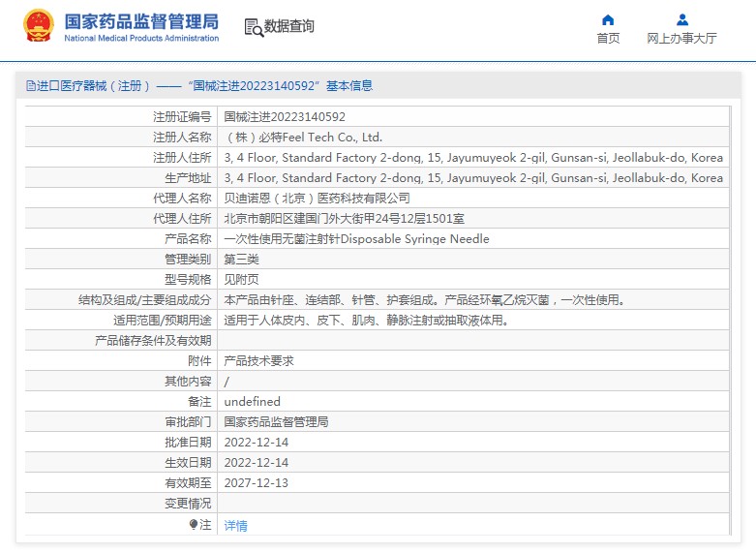Click the bulb icon beside 注
Viewport: 756px width, 553px height.
194,524
